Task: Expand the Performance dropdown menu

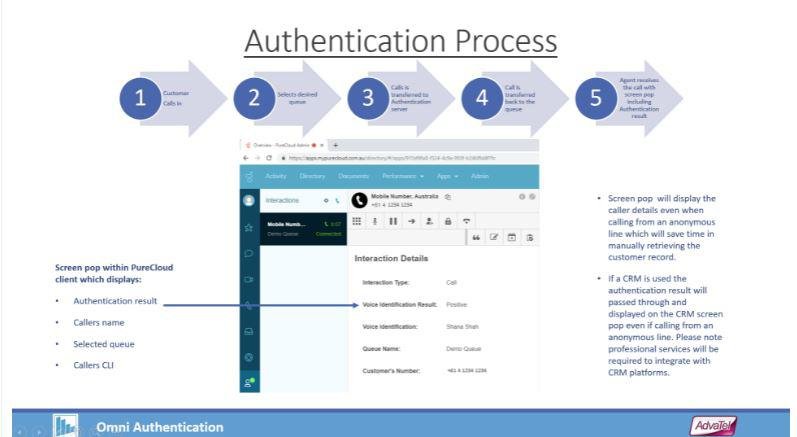Action: (x=403, y=176)
